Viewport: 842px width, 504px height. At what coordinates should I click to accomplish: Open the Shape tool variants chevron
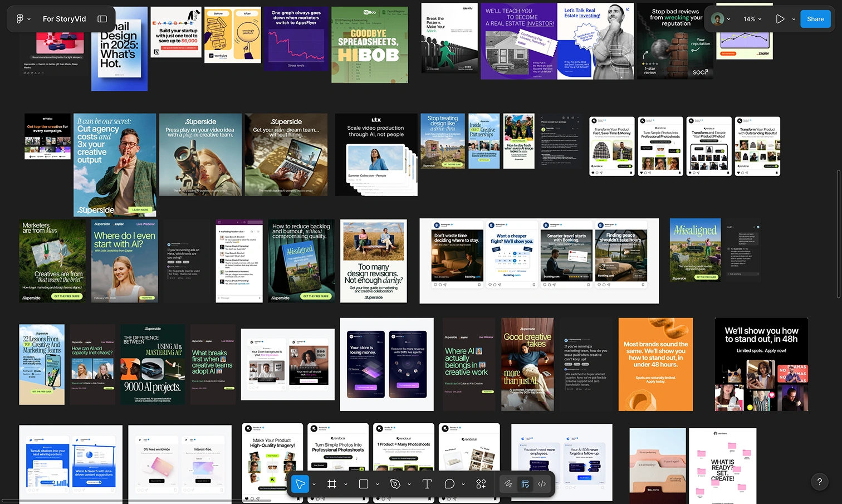[x=377, y=484]
